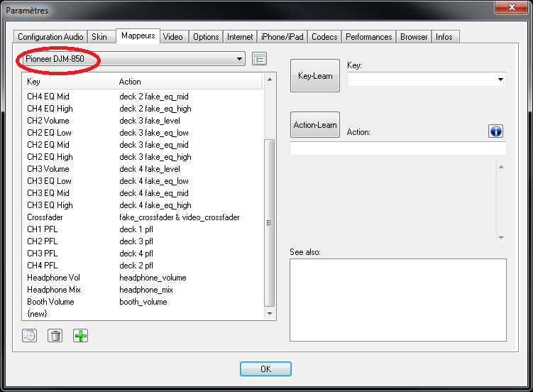Select the CH4 EQ High mapping
533x392 pixels.
tap(143, 109)
